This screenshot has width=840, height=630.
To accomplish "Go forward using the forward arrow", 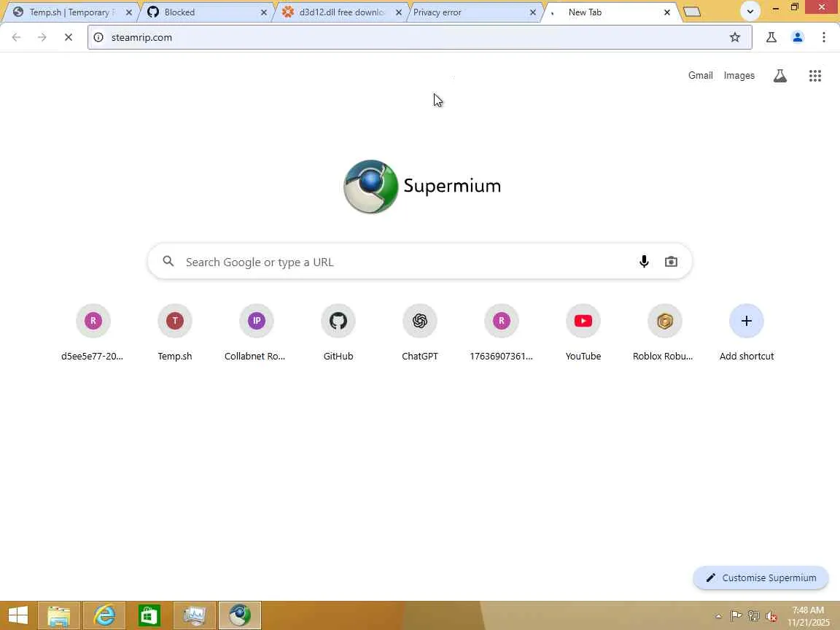I will tap(42, 37).
